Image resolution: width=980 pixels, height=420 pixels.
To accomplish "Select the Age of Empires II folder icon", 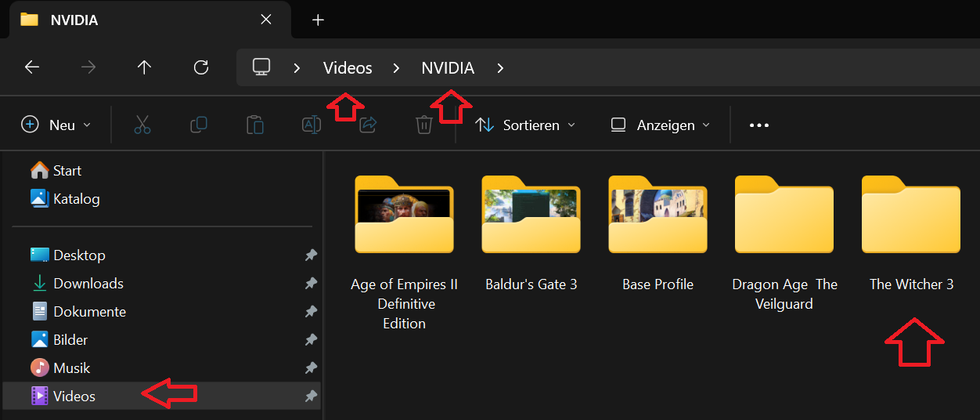I will click(404, 214).
